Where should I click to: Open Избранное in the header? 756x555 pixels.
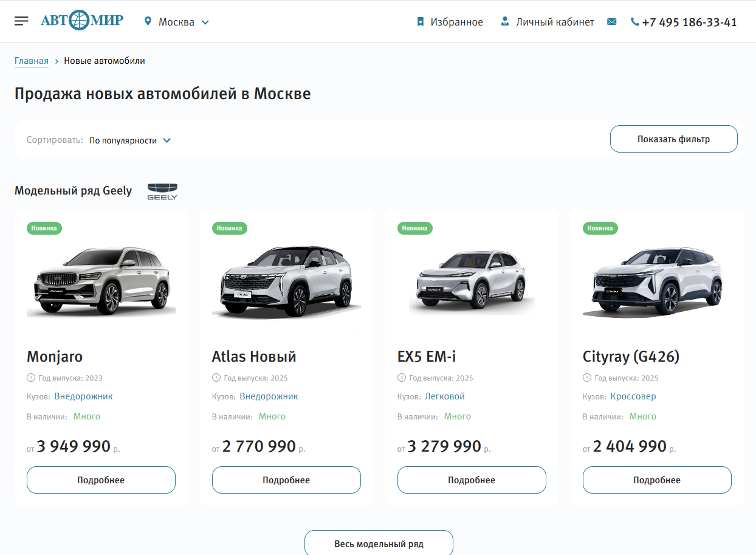(456, 22)
